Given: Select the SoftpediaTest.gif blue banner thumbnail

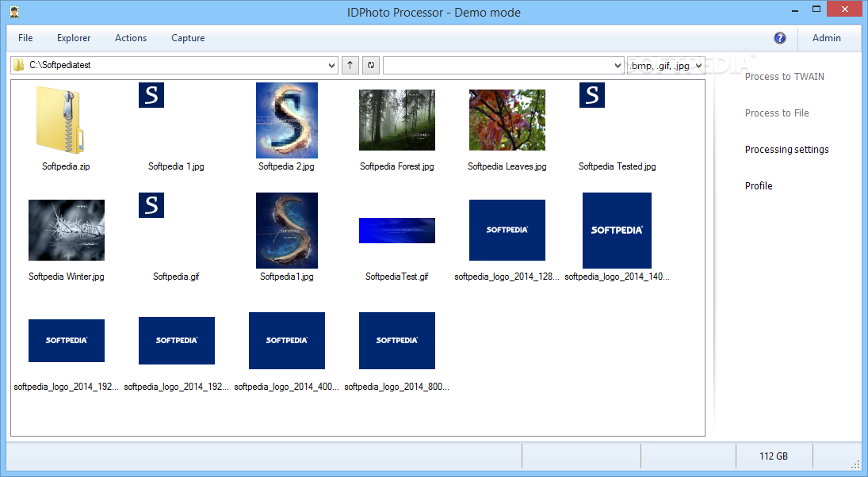Looking at the screenshot, I should tap(397, 231).
